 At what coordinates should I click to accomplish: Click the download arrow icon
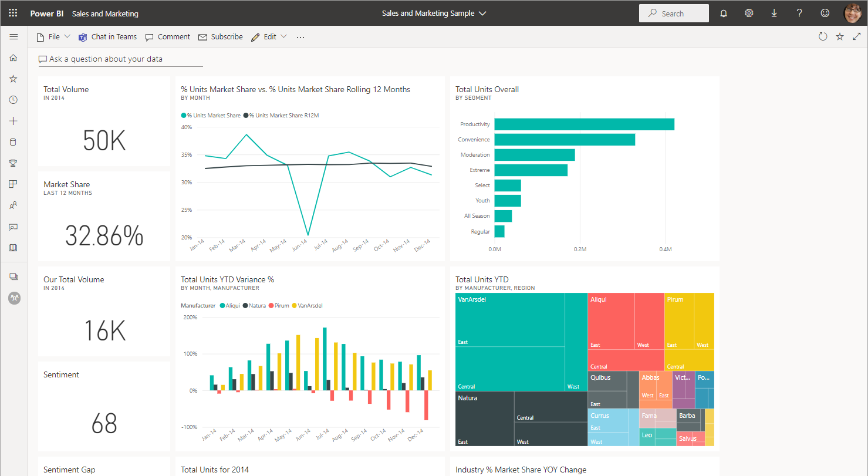coord(774,13)
